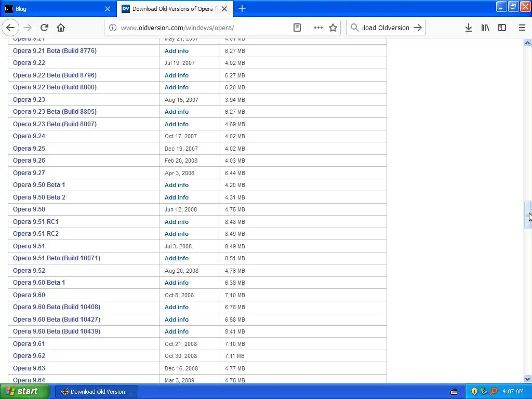Open the Opera 9.61 link
This screenshot has height=399, width=532.
tap(29, 344)
